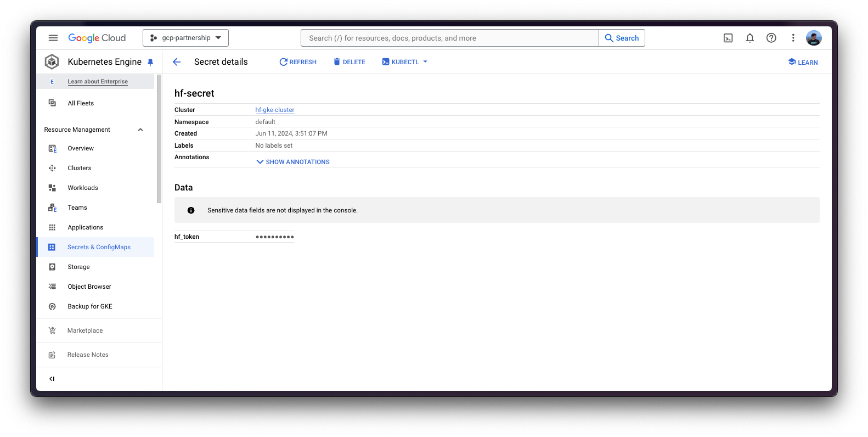Click the Secrets & ConfigMaps icon
The height and width of the screenshot is (437, 868).
[x=52, y=247]
